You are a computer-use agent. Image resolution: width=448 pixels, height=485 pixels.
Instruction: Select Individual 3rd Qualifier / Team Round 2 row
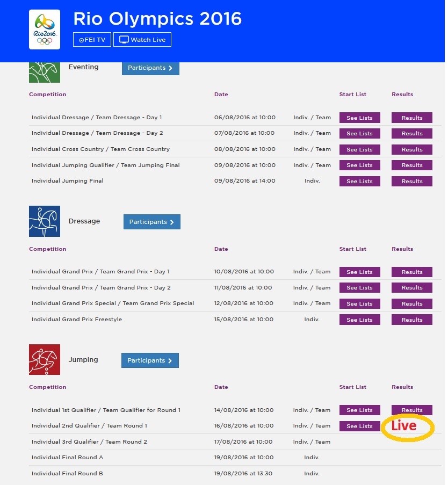89,441
